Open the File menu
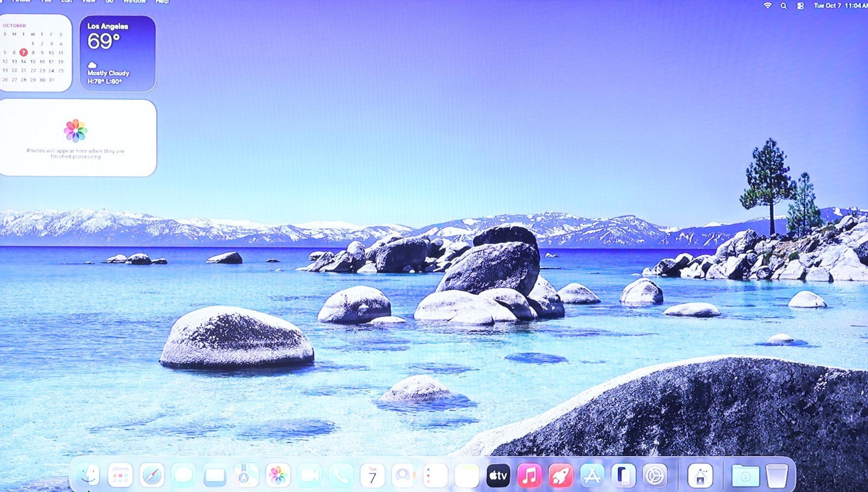The image size is (868, 492). click(47, 2)
